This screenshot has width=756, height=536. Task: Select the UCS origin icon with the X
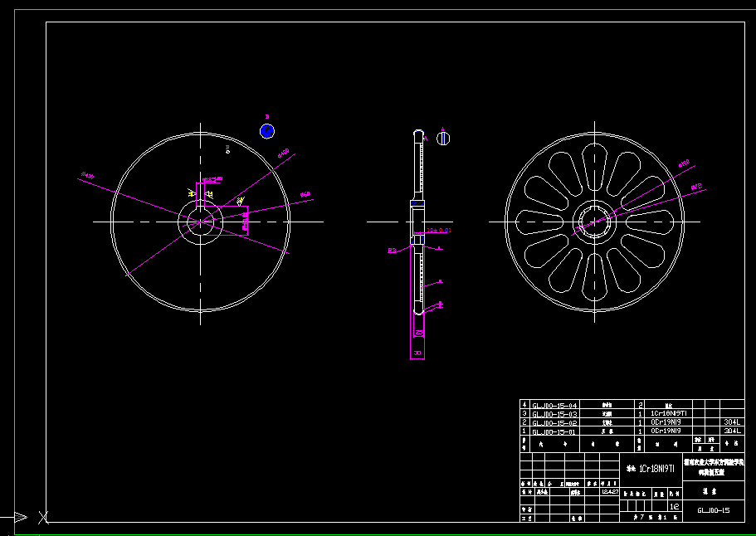44,518
